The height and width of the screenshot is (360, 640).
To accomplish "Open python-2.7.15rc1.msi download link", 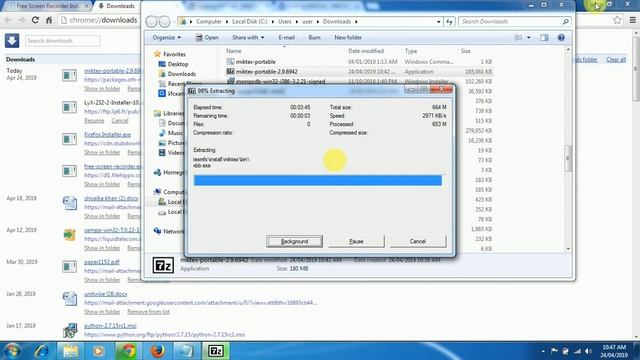I will pos(110,326).
